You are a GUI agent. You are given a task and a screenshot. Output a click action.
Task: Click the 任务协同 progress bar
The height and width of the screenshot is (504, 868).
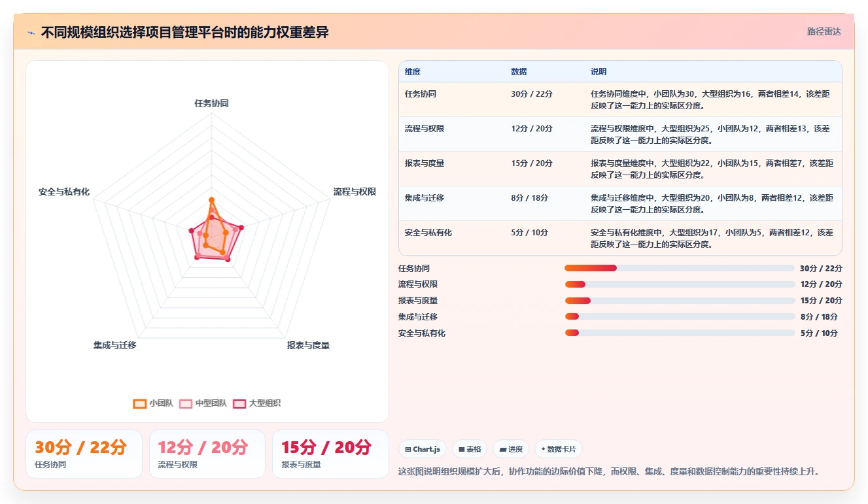680,268
